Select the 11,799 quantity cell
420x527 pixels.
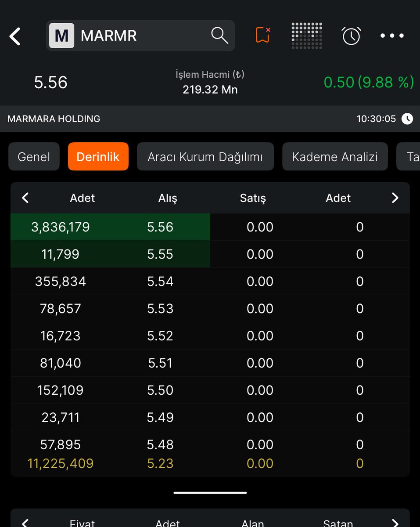coord(61,254)
